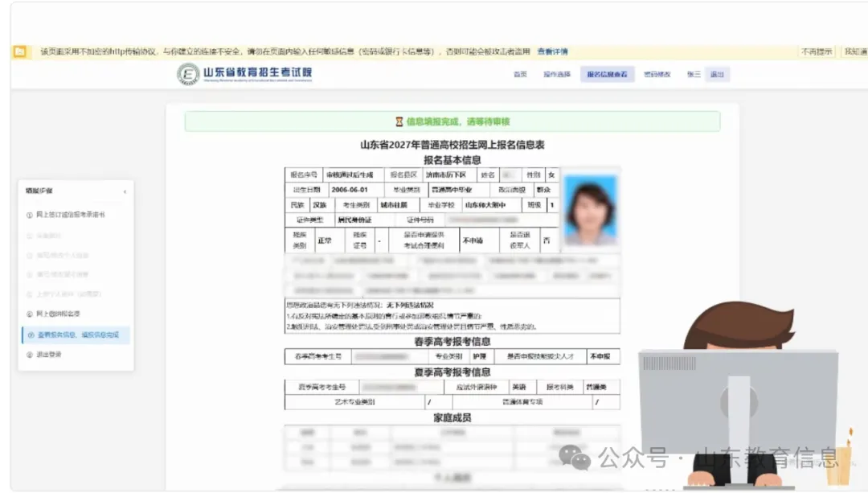Click the yellow HTTP security warning icon
Image resolution: width=868 pixels, height=493 pixels.
pos(20,51)
